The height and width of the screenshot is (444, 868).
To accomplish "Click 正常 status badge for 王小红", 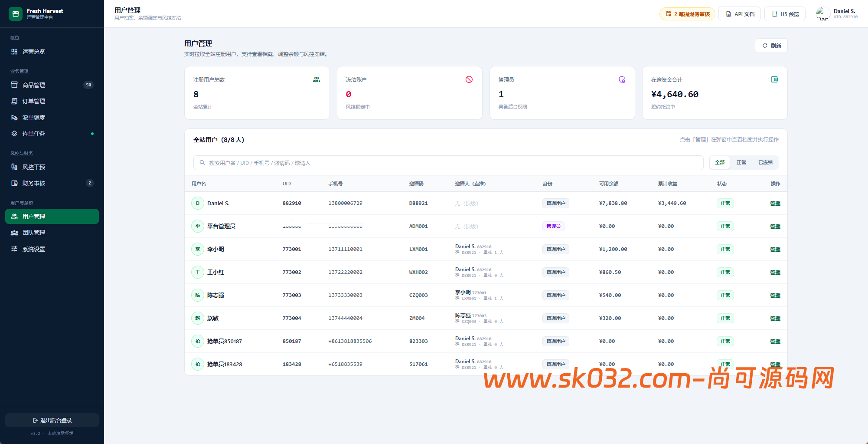I will tap(725, 272).
